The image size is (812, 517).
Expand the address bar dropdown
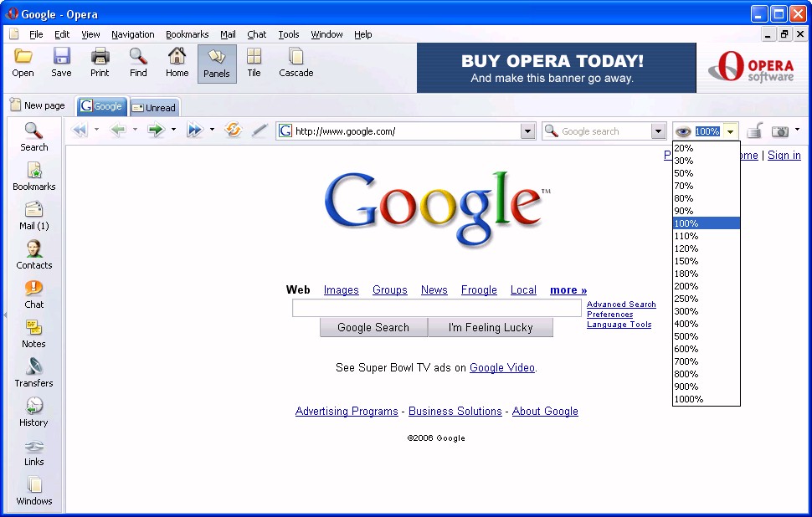(x=527, y=131)
